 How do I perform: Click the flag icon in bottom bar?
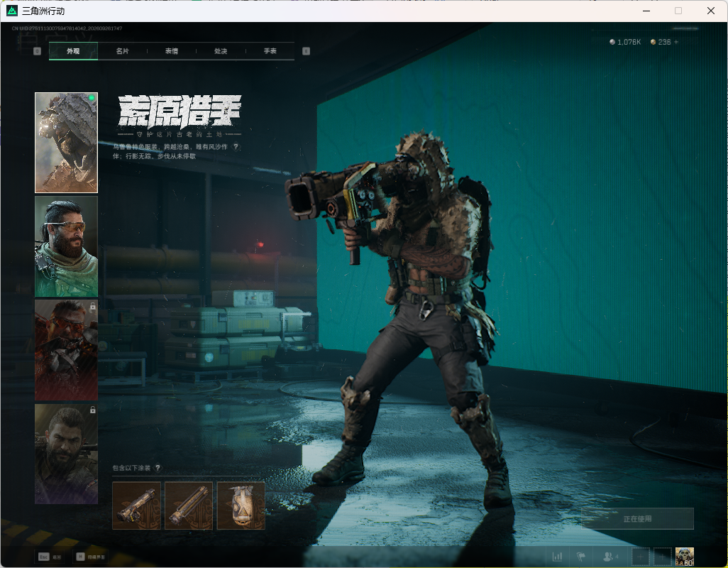pyautogui.click(x=581, y=557)
